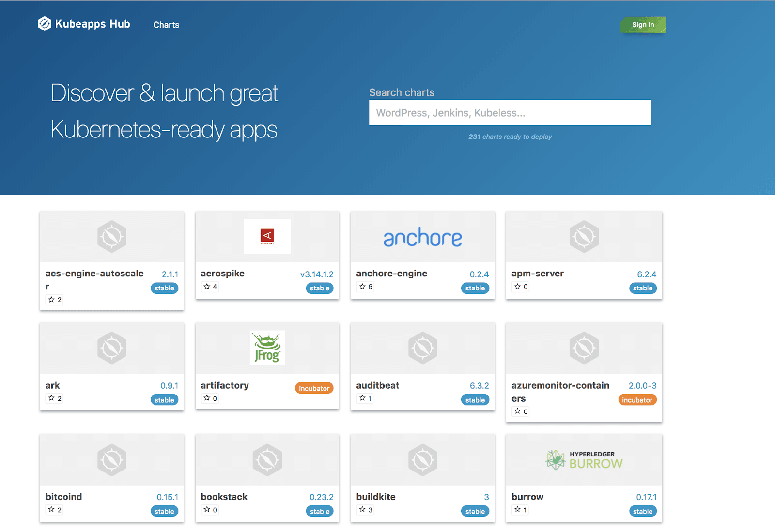
Task: Click the JFrog artifactory logo
Action: (x=267, y=348)
